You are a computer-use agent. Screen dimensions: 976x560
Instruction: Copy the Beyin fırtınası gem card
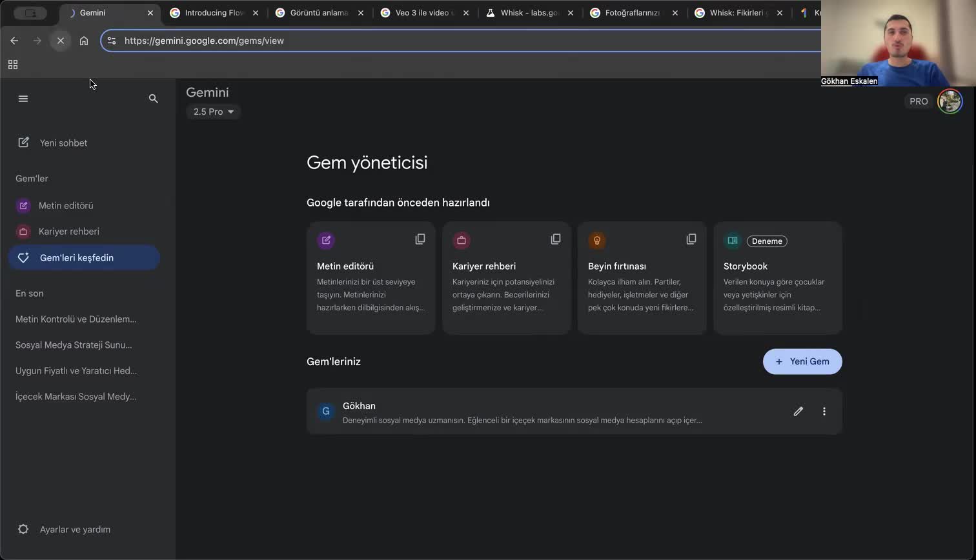[x=691, y=239]
